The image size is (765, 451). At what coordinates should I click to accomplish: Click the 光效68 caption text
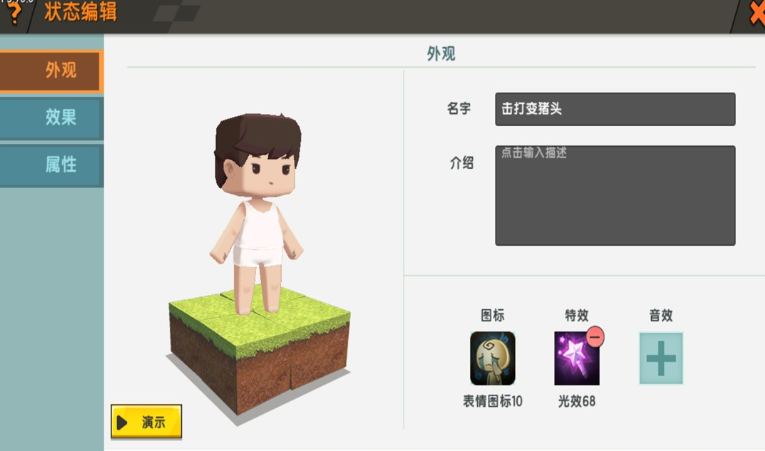pos(577,401)
